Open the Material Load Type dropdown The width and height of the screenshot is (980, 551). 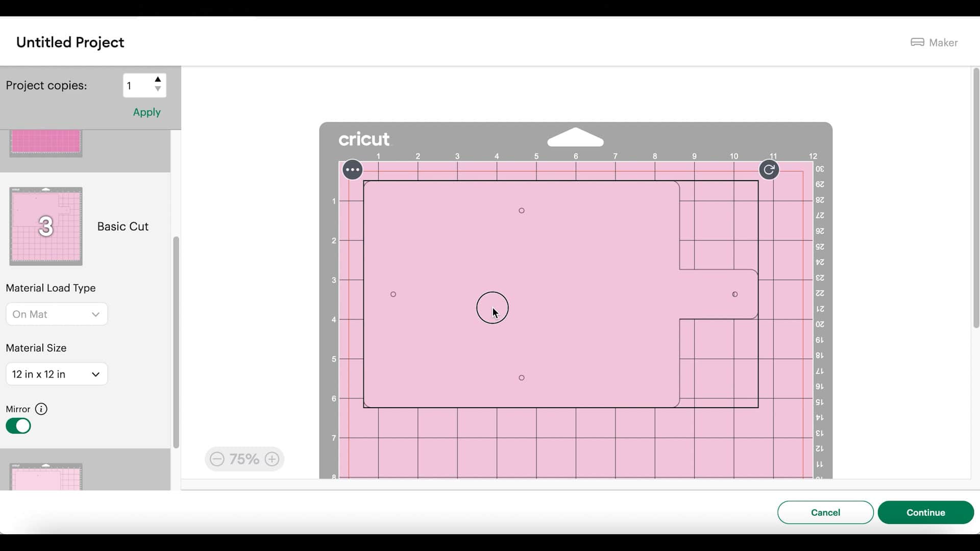57,314
